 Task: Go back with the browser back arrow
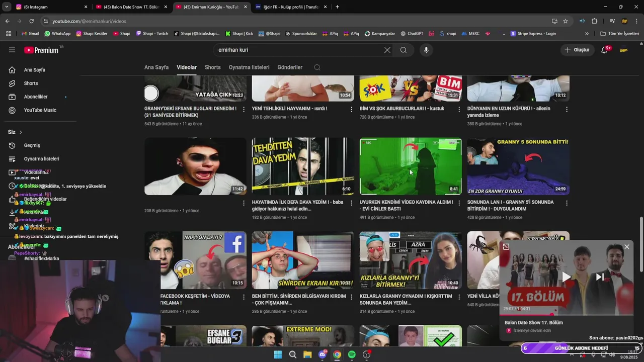[x=8, y=21]
